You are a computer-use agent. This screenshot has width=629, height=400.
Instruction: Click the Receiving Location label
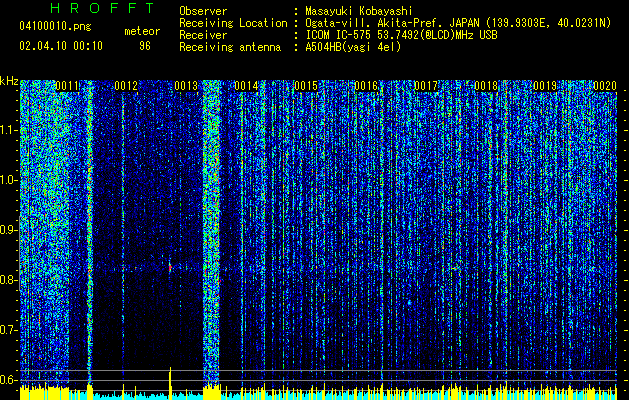(x=233, y=23)
